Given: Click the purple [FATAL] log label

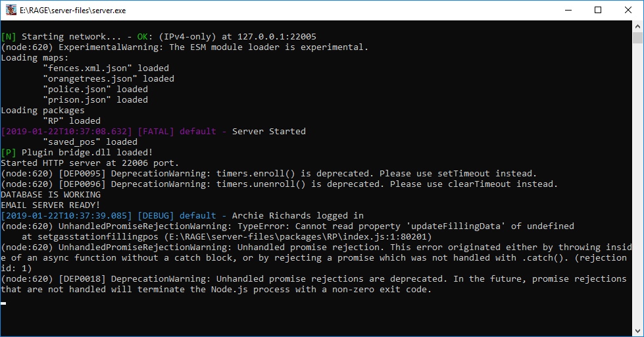Looking at the screenshot, I should point(156,132).
